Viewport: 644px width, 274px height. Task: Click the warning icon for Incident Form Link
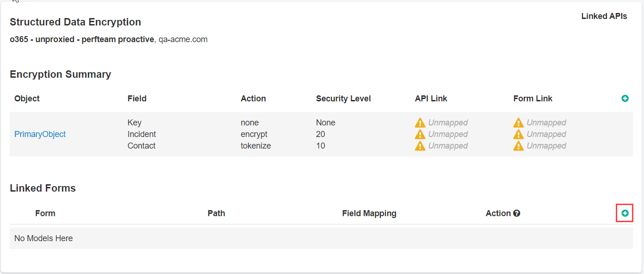(x=519, y=134)
